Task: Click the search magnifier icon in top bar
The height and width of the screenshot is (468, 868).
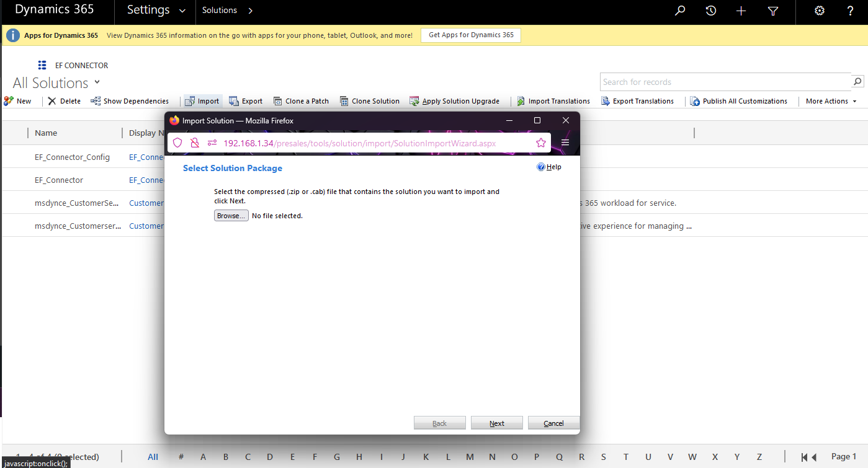Action: [680, 11]
